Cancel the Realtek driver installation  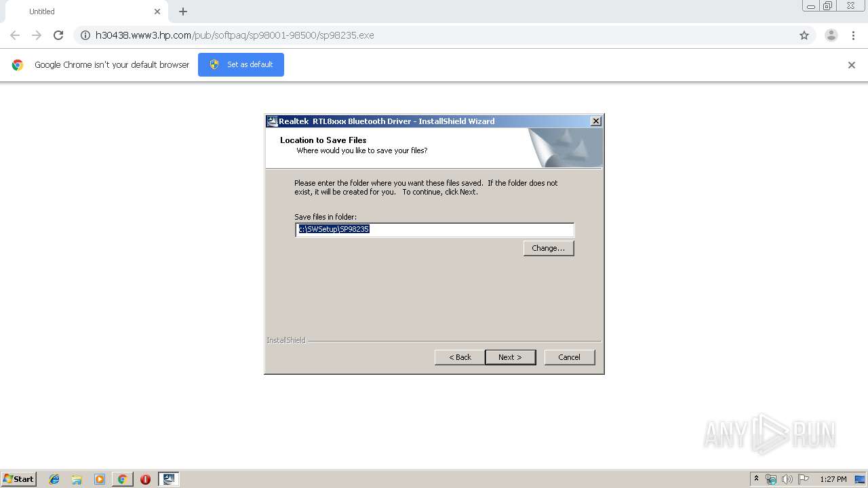tap(570, 357)
